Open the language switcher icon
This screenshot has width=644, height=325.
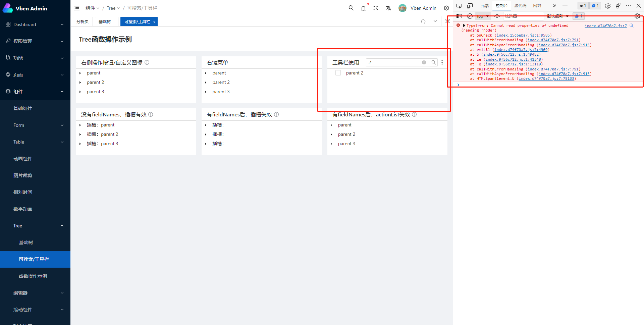click(388, 8)
